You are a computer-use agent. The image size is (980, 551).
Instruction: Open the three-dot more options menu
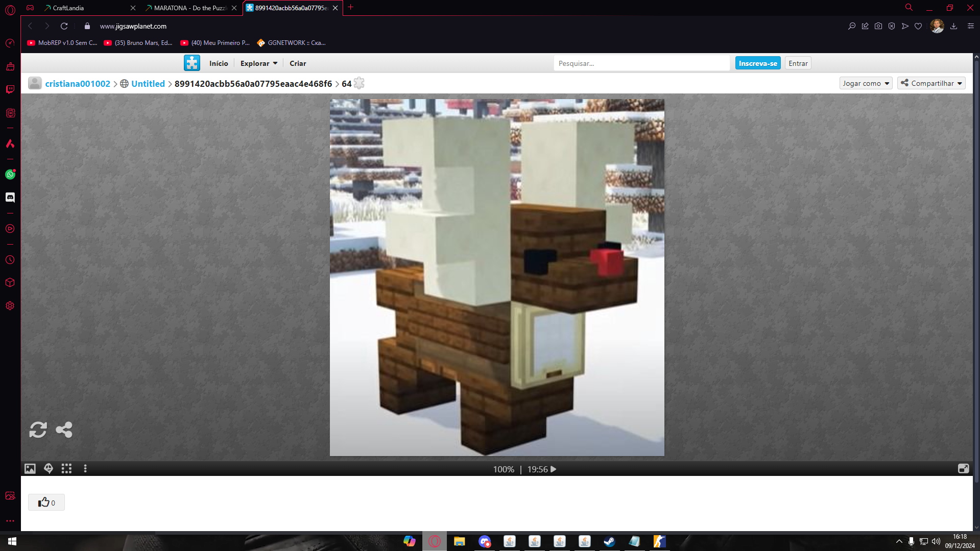coord(85,468)
